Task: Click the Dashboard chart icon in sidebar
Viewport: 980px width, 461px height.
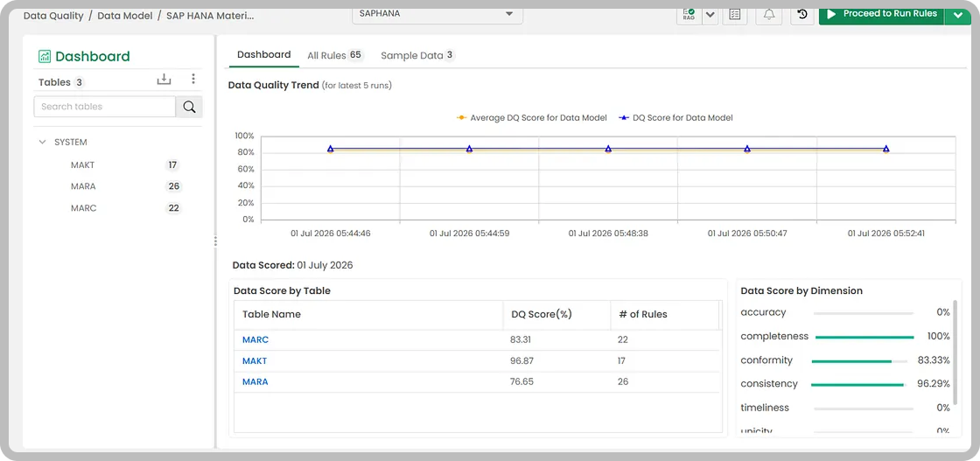Action: (45, 57)
